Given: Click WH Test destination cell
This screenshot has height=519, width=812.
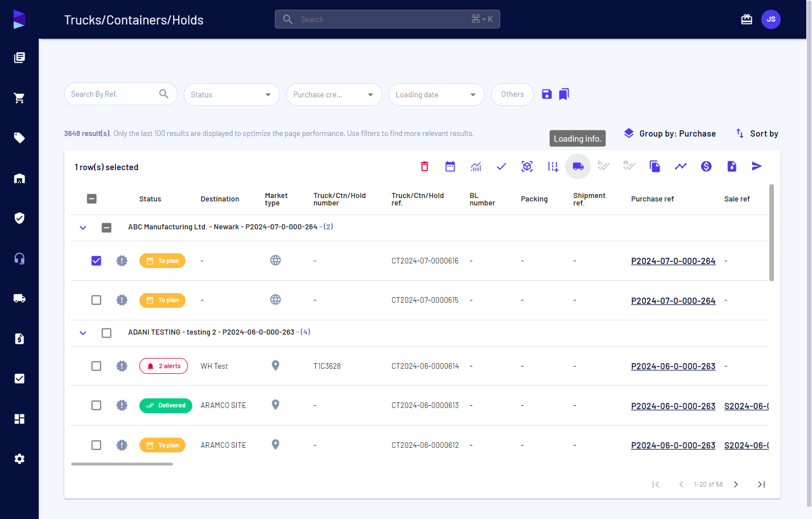Looking at the screenshot, I should (214, 366).
